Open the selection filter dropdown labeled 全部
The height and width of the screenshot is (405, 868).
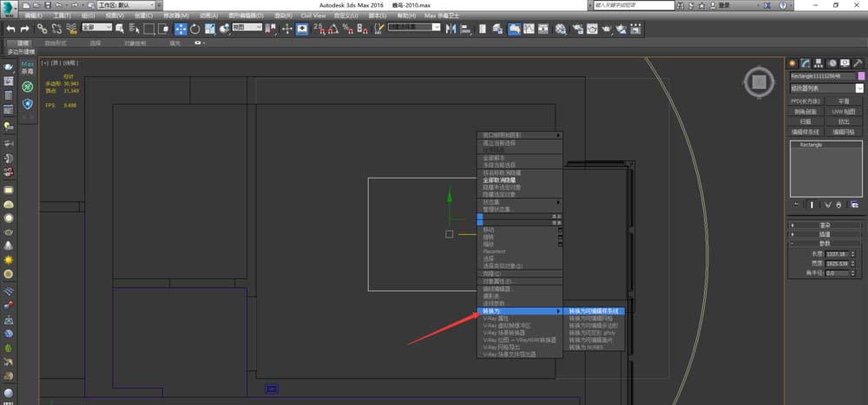pos(96,28)
